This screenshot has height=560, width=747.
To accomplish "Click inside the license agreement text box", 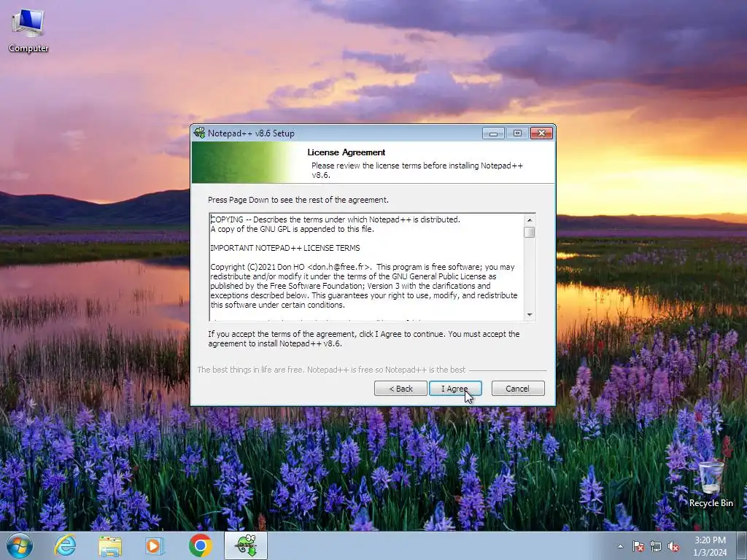I will [x=367, y=267].
